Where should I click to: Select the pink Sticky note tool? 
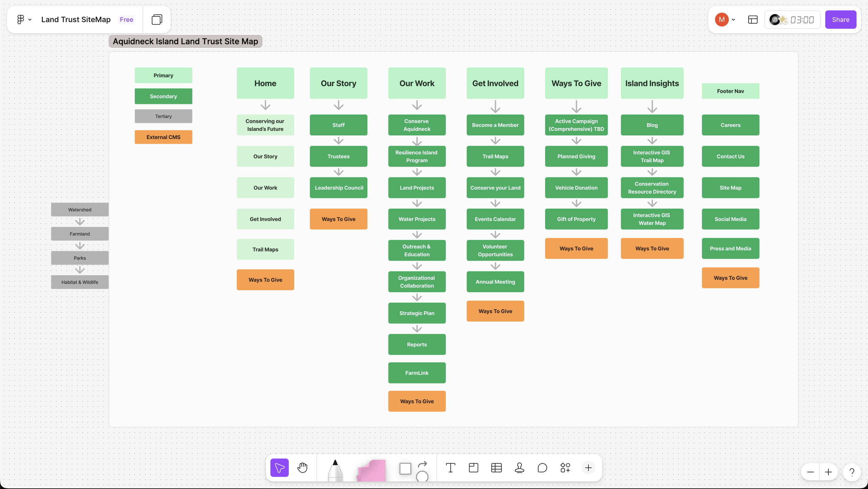coord(372,470)
